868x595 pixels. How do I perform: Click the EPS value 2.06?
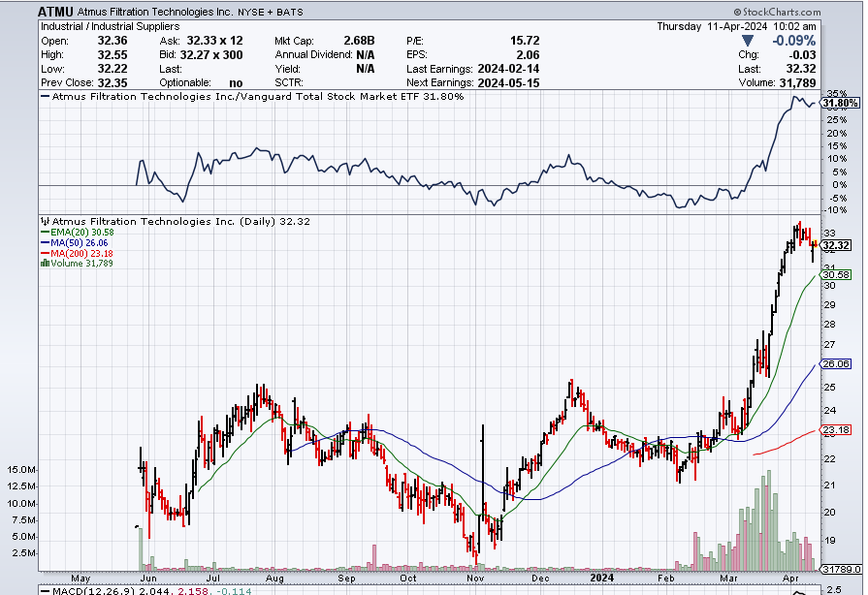pos(529,54)
